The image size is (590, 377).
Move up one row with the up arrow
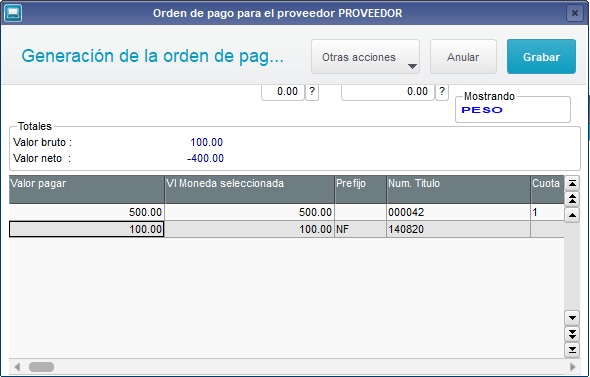pos(572,215)
